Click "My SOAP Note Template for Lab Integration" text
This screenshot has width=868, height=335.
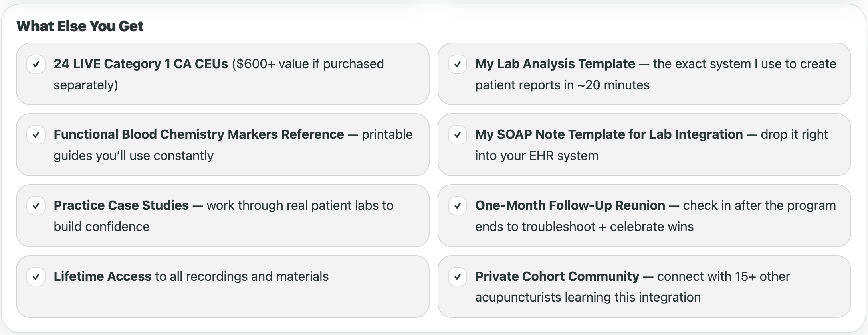pyautogui.click(x=609, y=134)
